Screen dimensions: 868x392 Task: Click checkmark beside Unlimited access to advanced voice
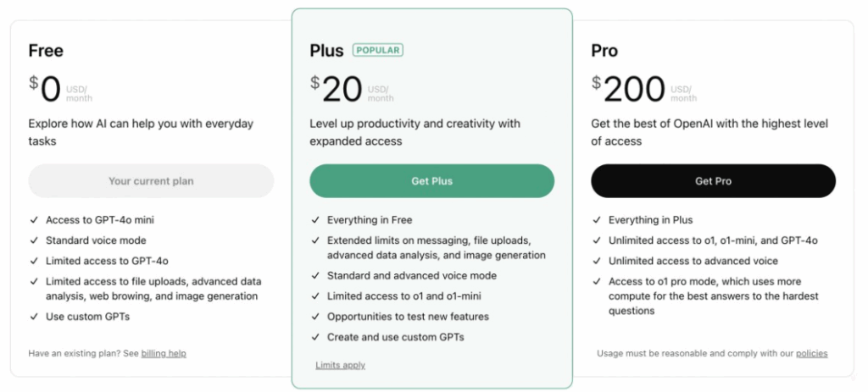[596, 261]
